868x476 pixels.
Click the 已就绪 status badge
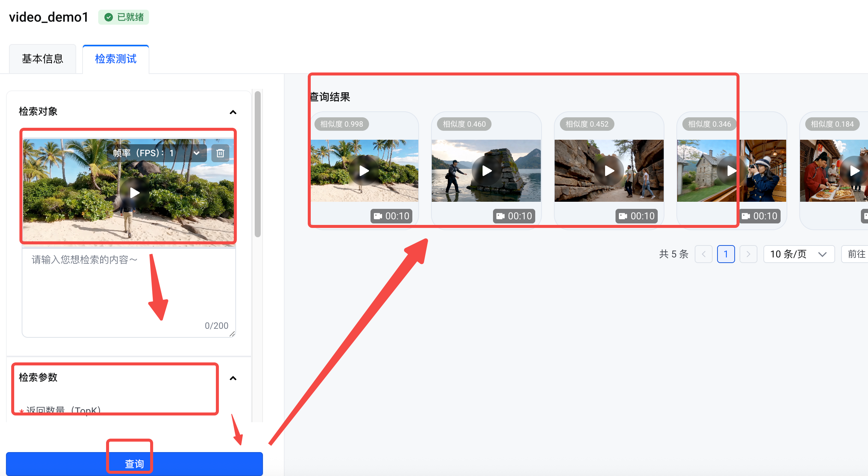(124, 17)
